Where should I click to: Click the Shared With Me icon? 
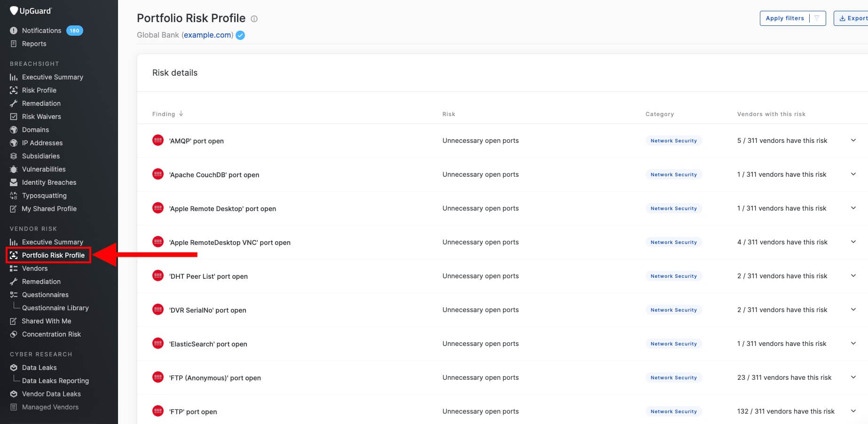14,321
